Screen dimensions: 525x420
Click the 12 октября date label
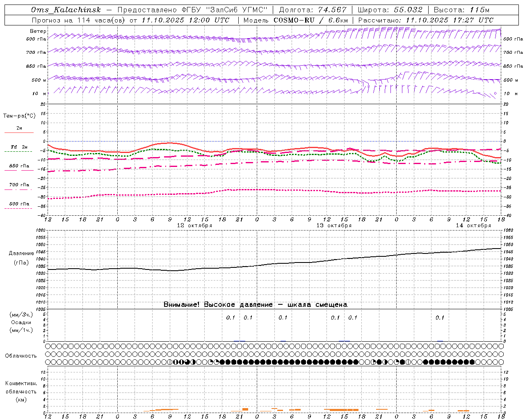pyautogui.click(x=194, y=226)
